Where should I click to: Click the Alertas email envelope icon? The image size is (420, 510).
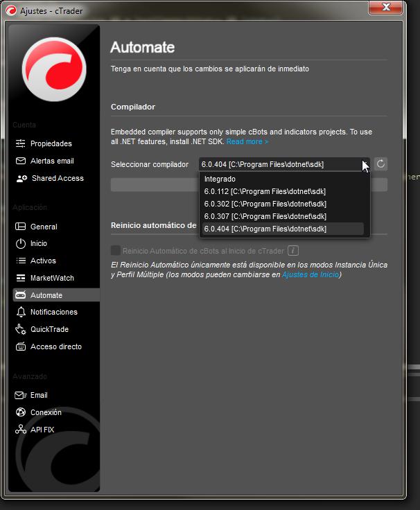[21, 161]
